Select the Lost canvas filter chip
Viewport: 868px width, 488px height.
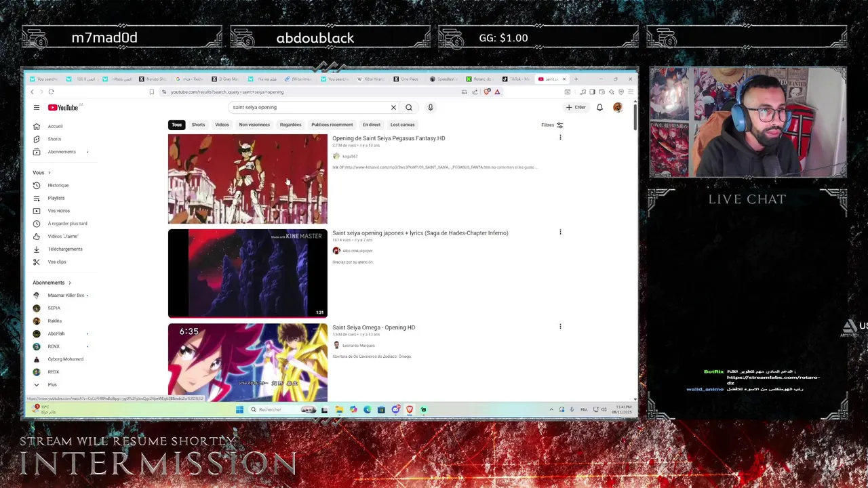click(402, 125)
